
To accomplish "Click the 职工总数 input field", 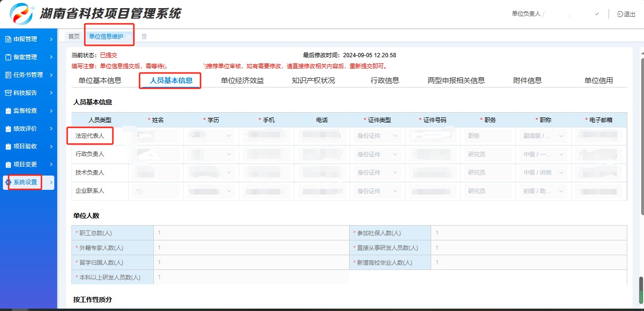I will (x=251, y=233).
